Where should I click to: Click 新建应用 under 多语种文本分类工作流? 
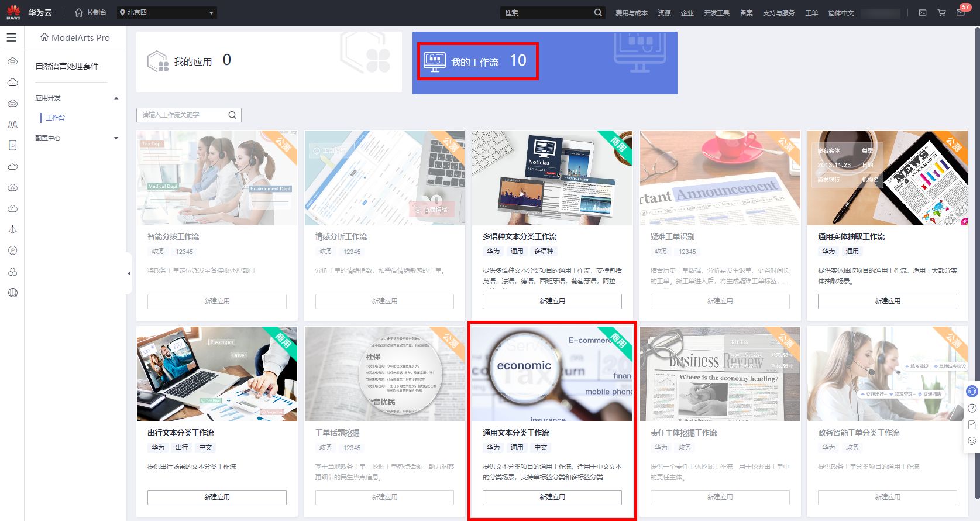pyautogui.click(x=552, y=301)
